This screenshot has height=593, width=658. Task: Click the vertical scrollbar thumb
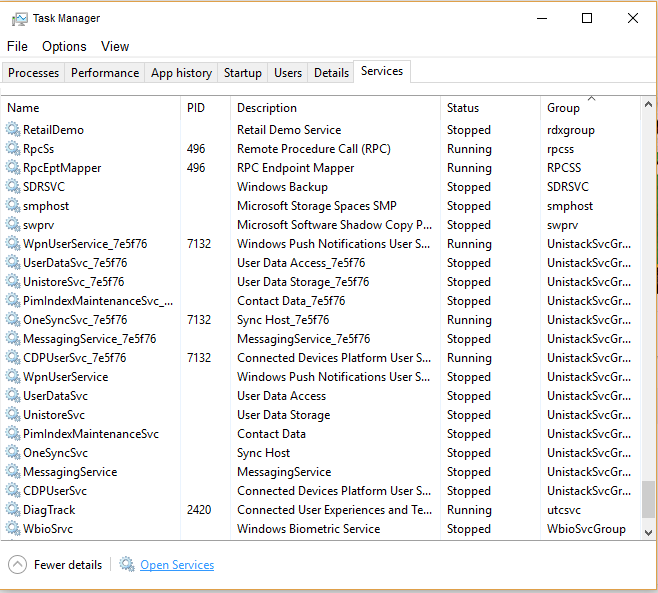click(648, 499)
